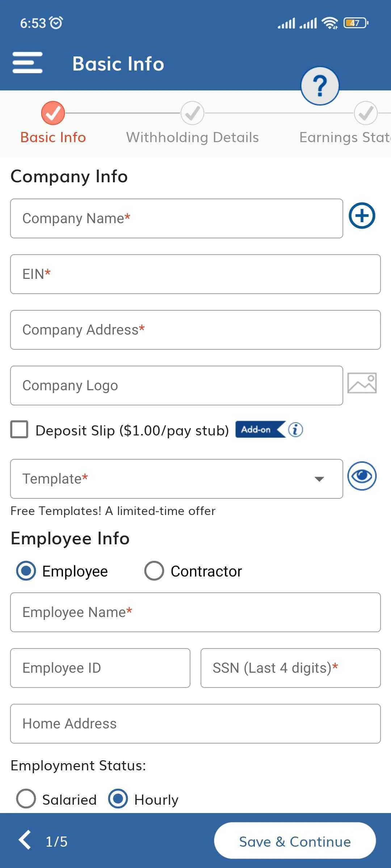
Task: Expand the Template selector arrow
Action: coord(318,479)
